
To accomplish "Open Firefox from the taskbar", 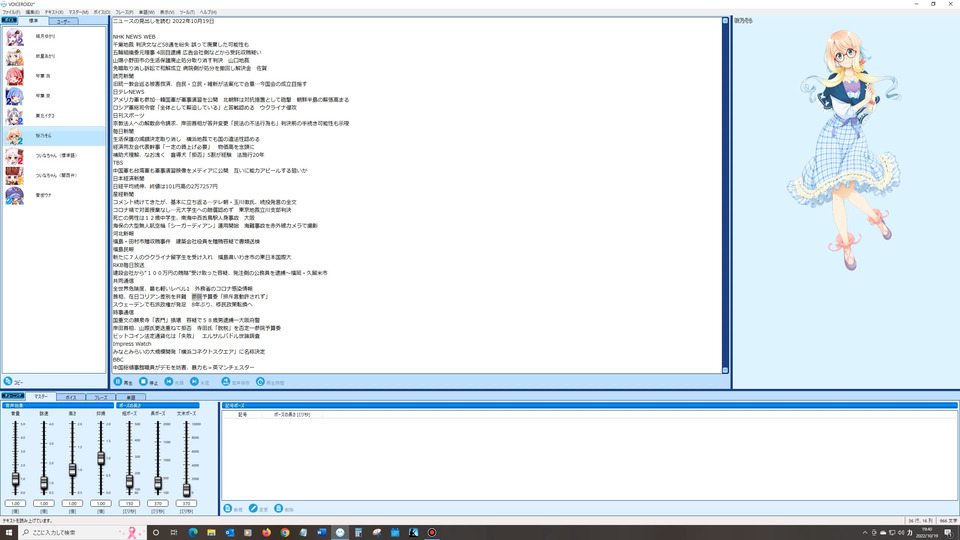I will click(266, 533).
